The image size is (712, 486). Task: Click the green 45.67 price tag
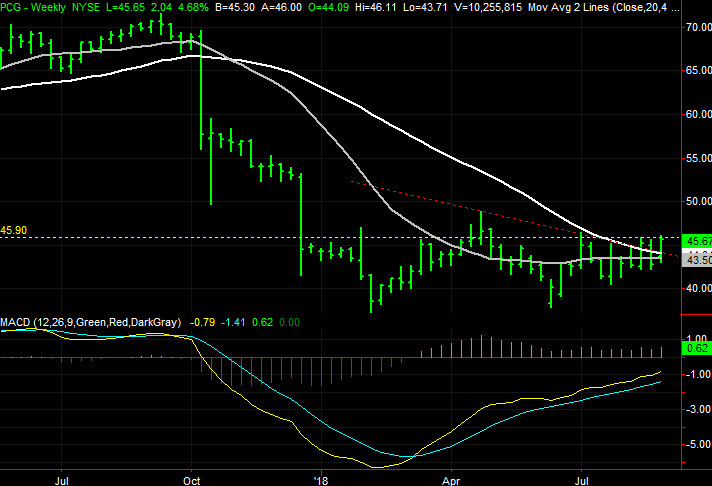(696, 241)
